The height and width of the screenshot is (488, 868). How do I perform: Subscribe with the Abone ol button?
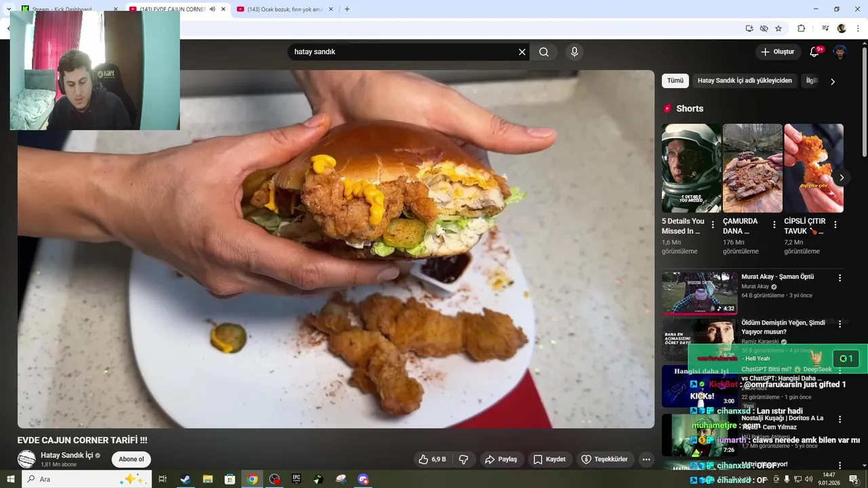[x=131, y=460]
